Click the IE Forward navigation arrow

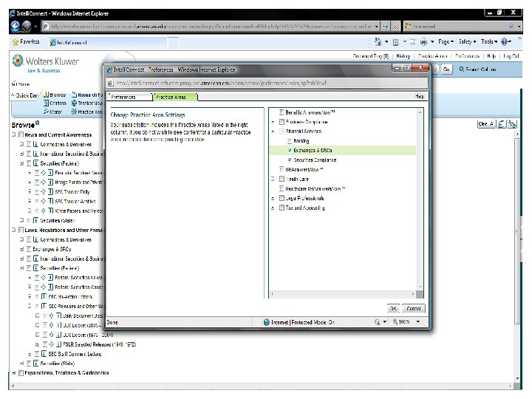point(27,26)
